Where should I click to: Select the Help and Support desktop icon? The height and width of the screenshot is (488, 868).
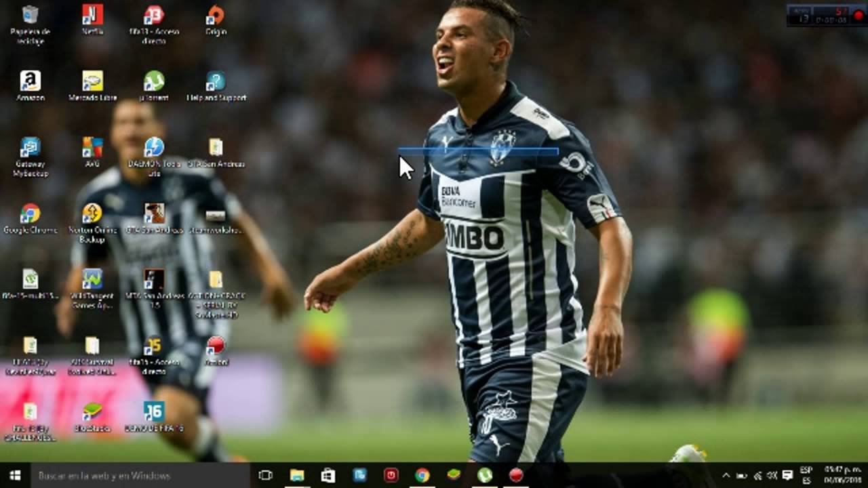(x=216, y=86)
